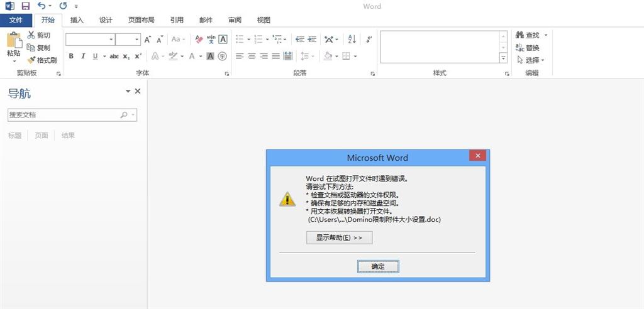Click the Enclose Characters circled 字 icon

(x=222, y=57)
